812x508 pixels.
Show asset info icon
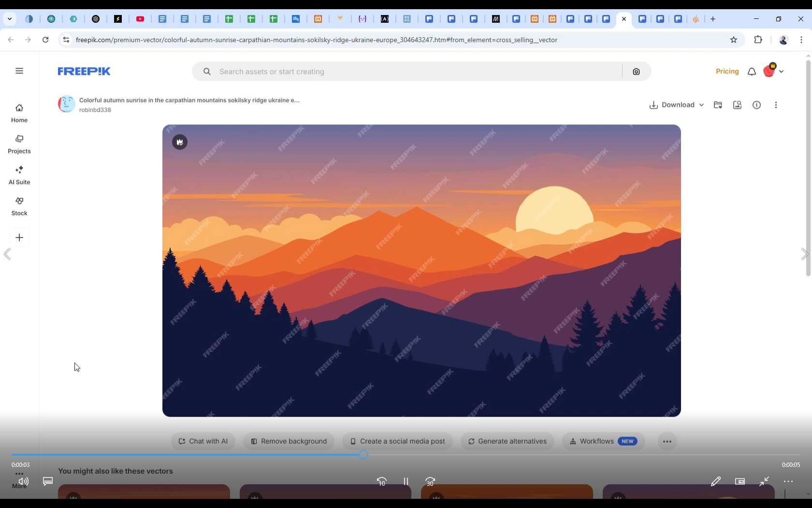(756, 105)
